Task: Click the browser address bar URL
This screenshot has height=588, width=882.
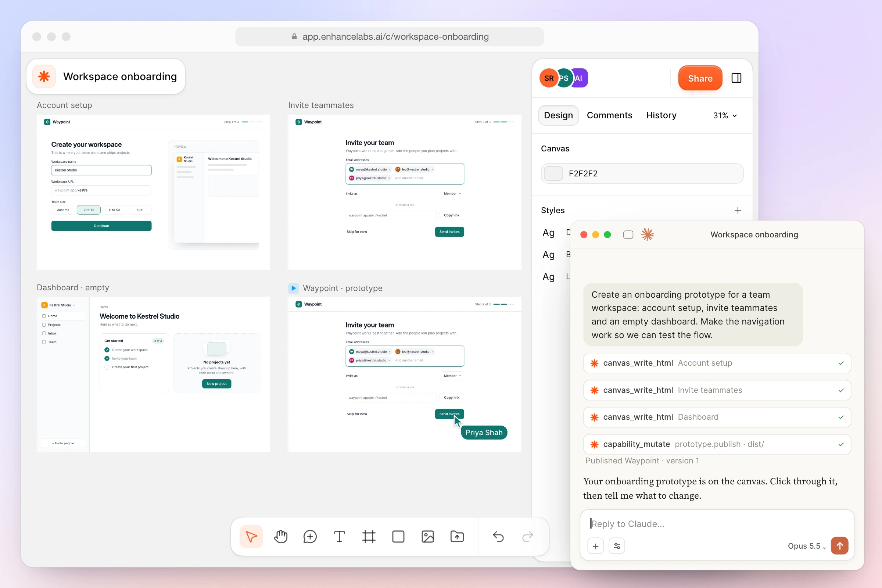Action: point(389,36)
